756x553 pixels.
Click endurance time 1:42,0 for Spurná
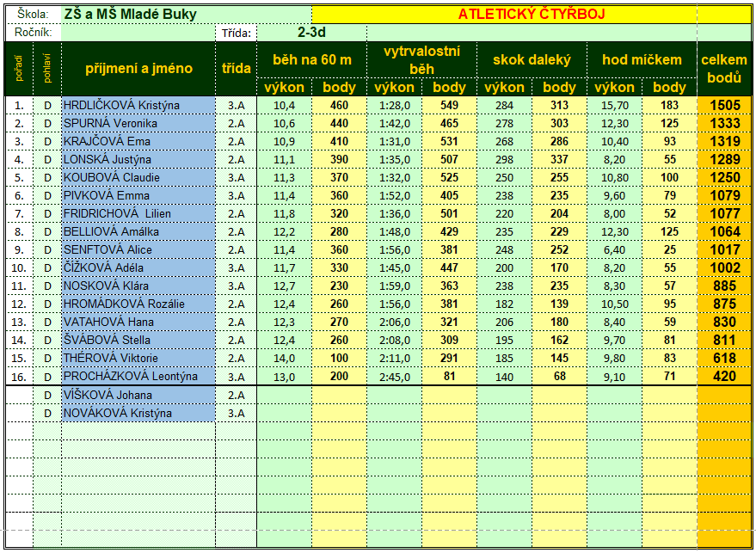395,124
